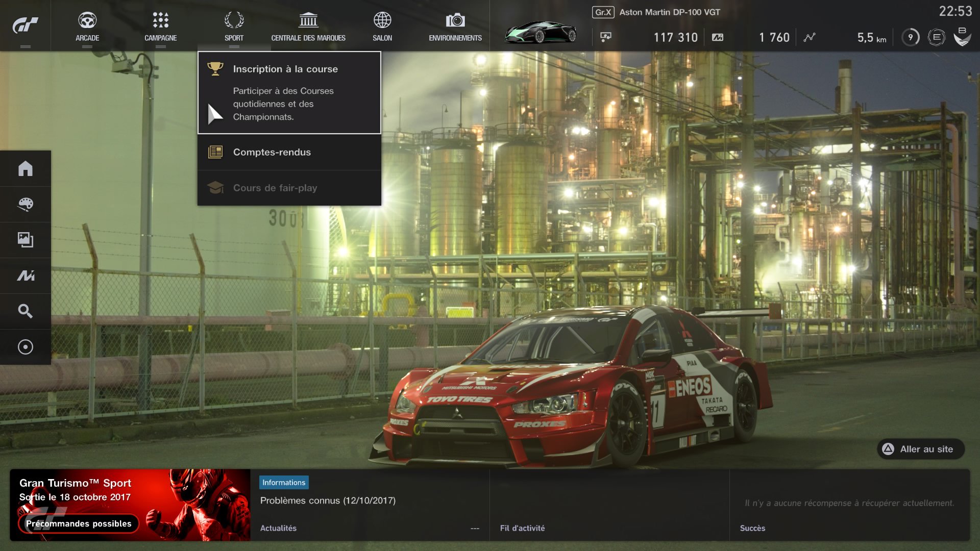
Task: Open the search magnifier icon
Action: [x=26, y=311]
